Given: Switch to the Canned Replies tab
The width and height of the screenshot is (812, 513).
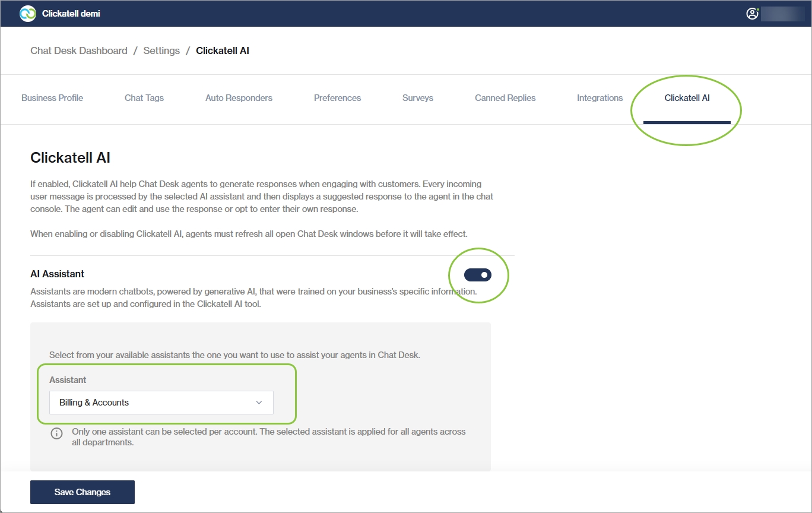Looking at the screenshot, I should tap(505, 98).
